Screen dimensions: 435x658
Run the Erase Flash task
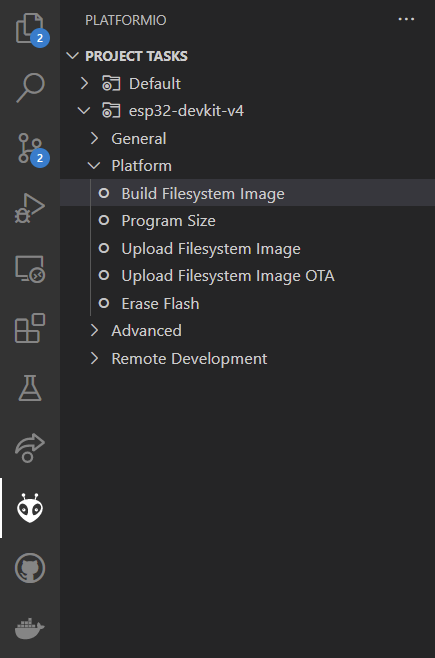click(160, 303)
